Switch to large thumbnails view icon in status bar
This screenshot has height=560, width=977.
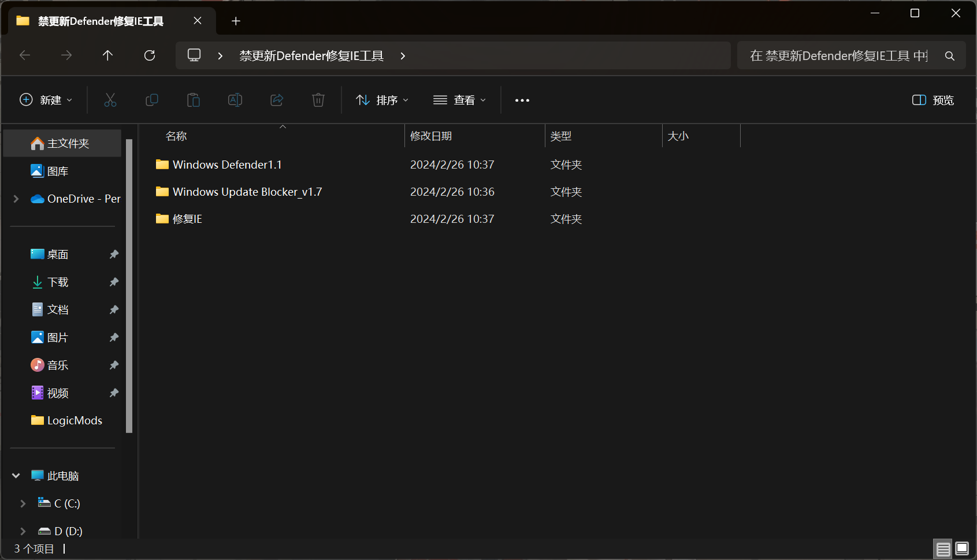pyautogui.click(x=962, y=548)
